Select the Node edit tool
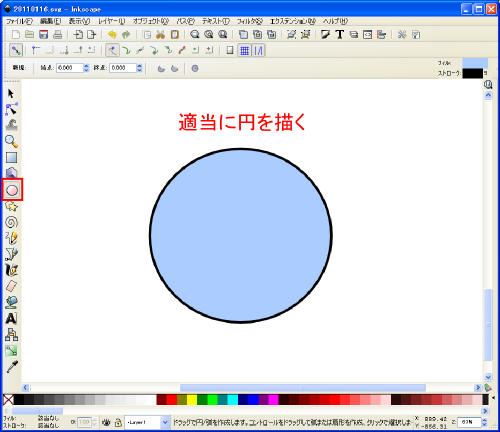This screenshot has width=500, height=432. (x=11, y=109)
